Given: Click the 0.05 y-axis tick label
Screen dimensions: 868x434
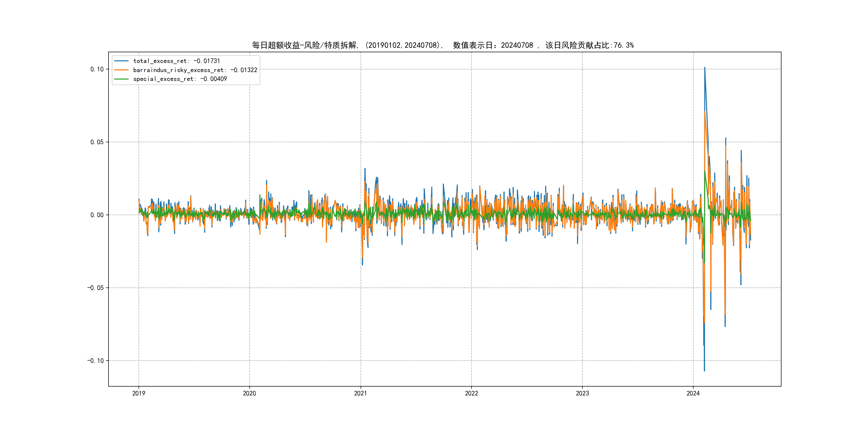Looking at the screenshot, I should pos(97,142).
